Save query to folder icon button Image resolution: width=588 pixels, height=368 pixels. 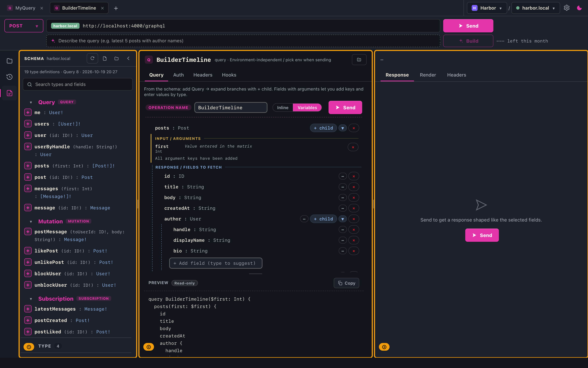[359, 60]
